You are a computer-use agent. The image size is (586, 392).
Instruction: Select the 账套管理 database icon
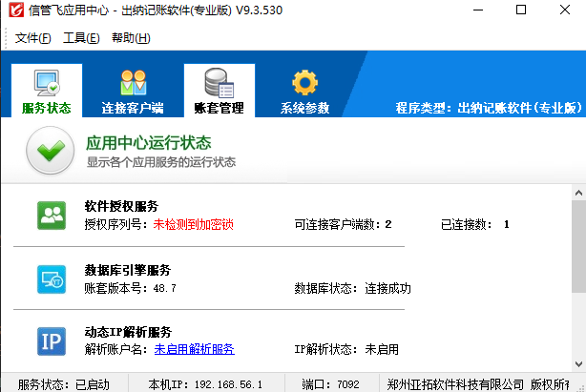coord(219,82)
